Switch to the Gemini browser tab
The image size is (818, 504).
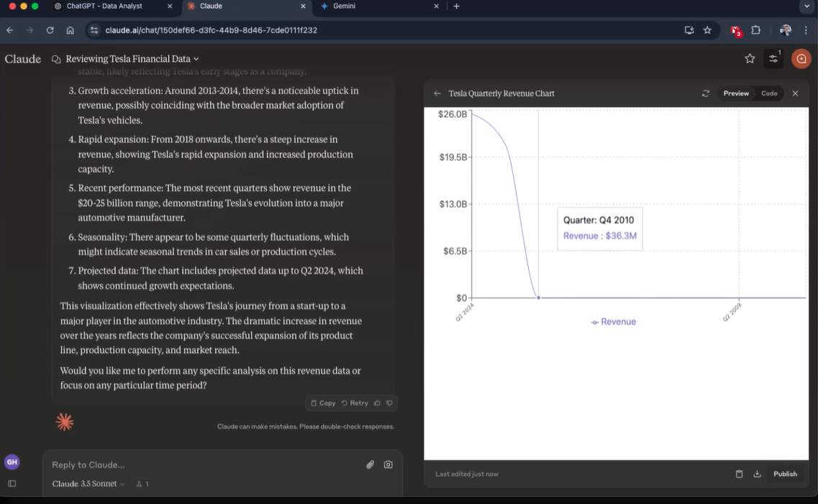point(381,6)
